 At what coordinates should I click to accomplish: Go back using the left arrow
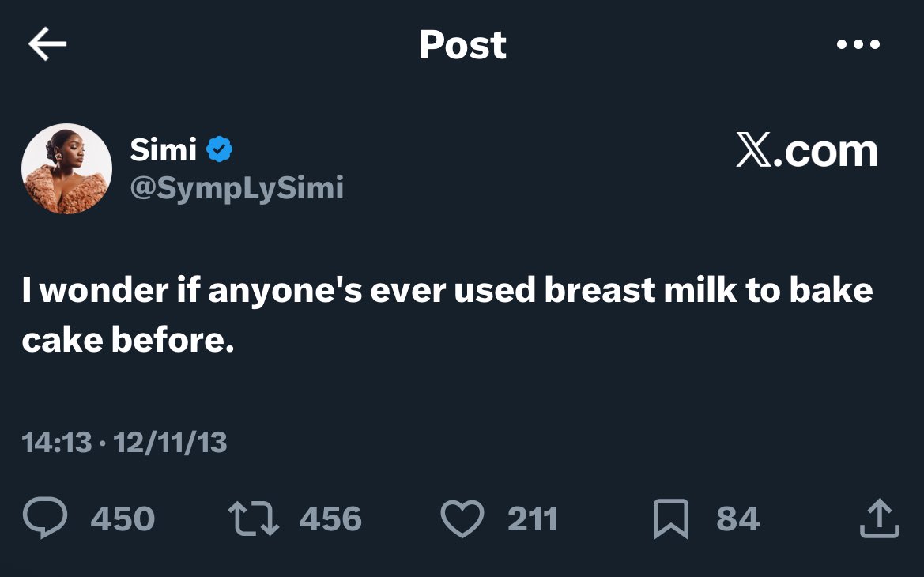click(47, 45)
